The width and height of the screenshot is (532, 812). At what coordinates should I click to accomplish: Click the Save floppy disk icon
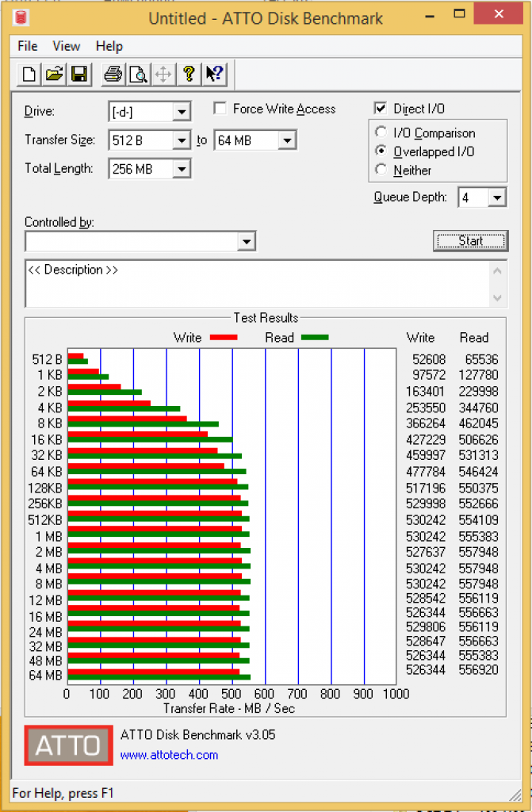point(78,75)
